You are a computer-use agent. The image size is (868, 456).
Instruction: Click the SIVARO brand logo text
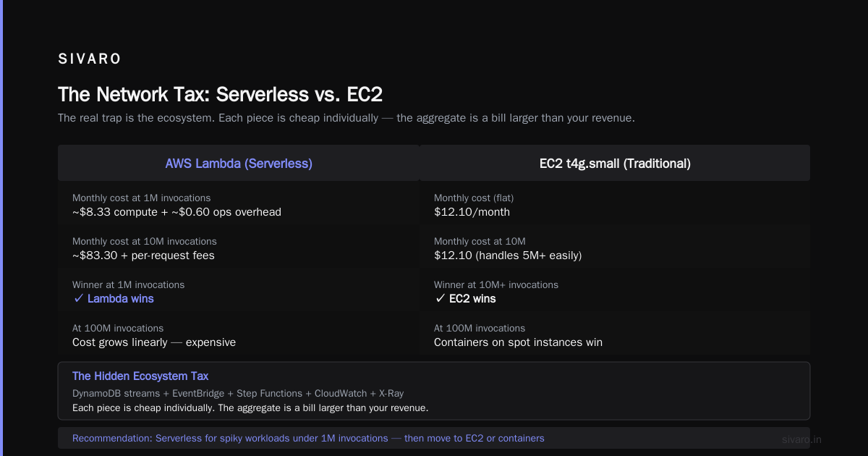pyautogui.click(x=90, y=59)
